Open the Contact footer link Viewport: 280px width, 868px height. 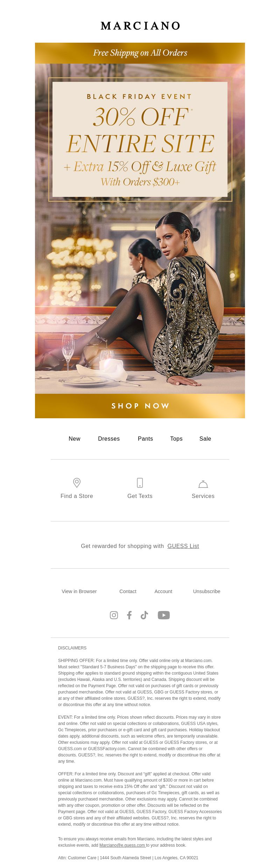click(x=128, y=591)
